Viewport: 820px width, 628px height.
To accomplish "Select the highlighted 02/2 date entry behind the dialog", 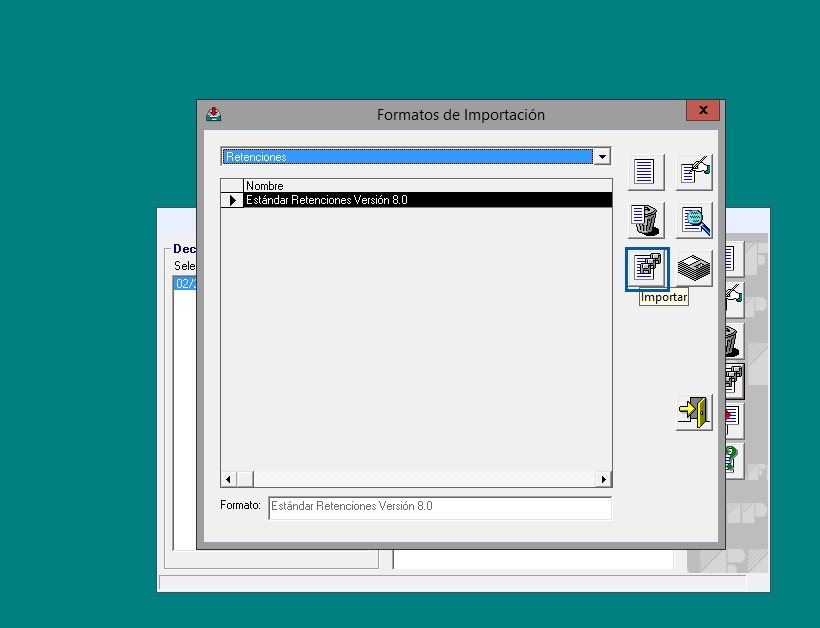I will click(185, 283).
